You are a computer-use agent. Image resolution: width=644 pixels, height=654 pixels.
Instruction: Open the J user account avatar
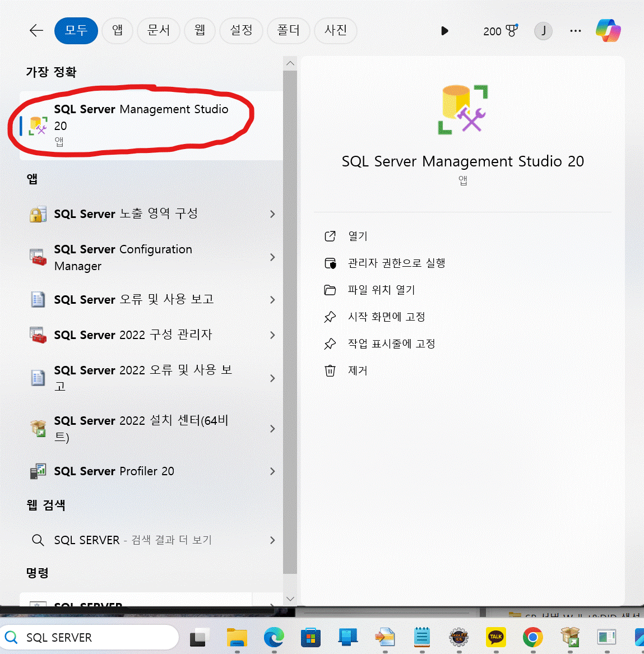click(x=543, y=31)
